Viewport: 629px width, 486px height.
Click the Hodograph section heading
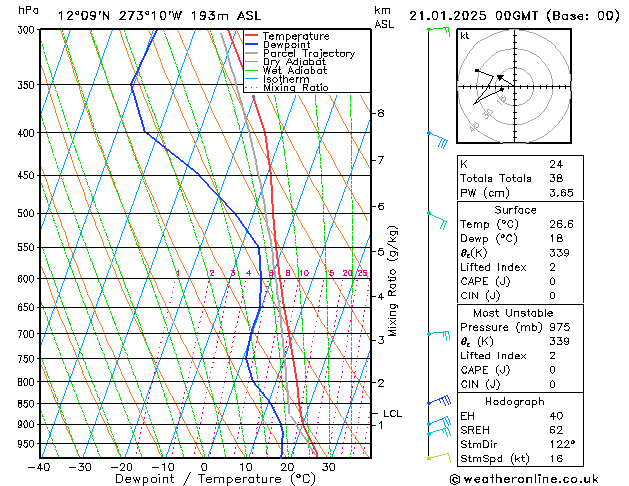(515, 402)
